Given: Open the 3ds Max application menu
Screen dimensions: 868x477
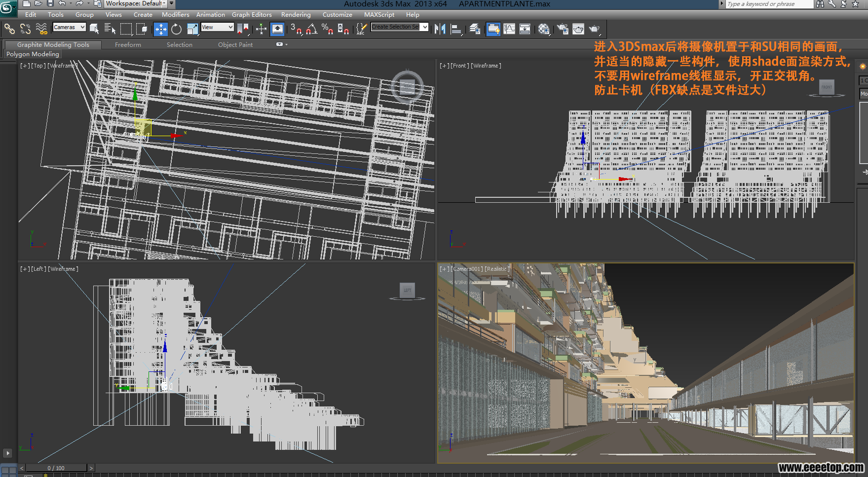Looking at the screenshot, I should point(7,7).
